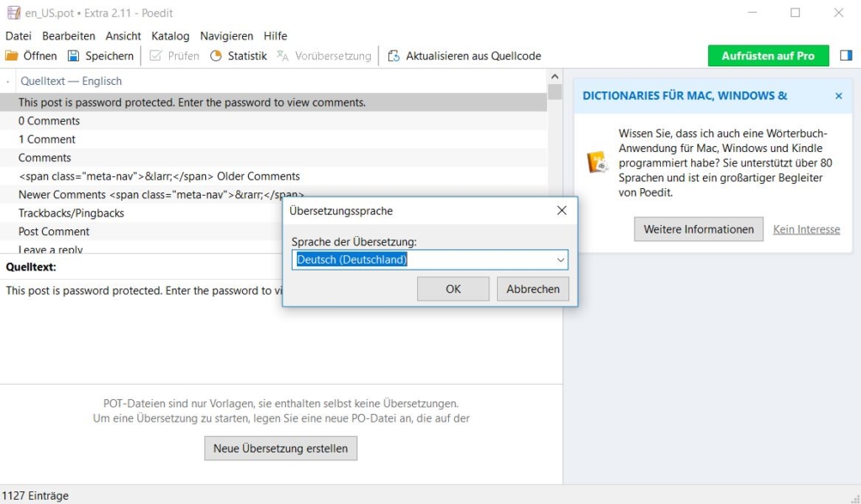Screen dimensions: 861x504
Task: Click the Poedit app icon in title bar
Action: 13,13
